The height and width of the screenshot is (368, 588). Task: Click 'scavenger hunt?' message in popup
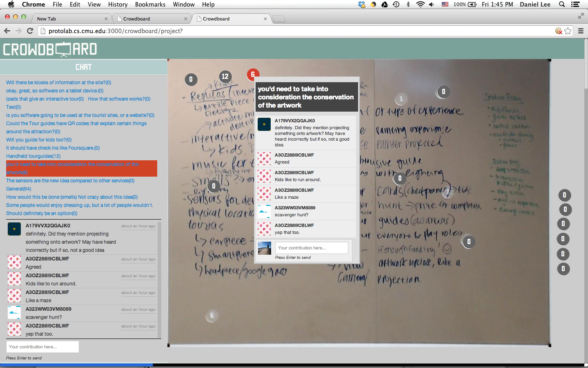(292, 215)
